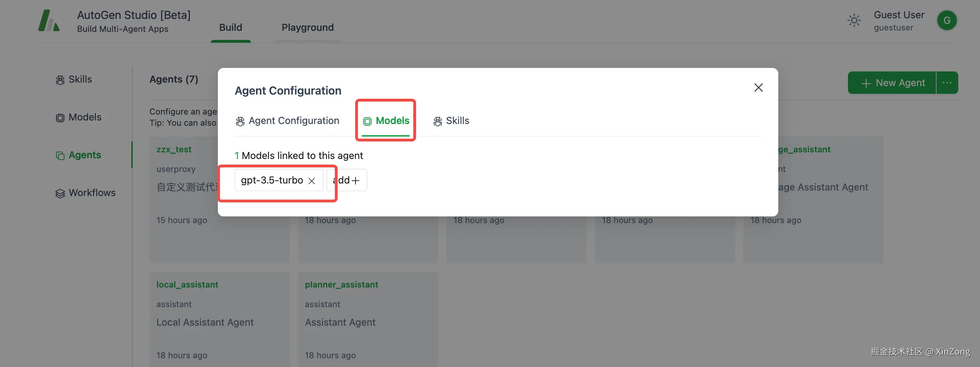
Task: Click the AutoGen Studio logo icon
Action: click(49, 21)
